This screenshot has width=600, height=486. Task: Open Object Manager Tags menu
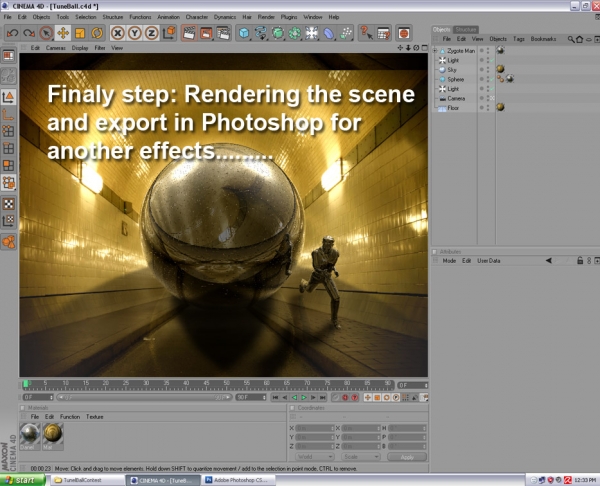point(518,39)
